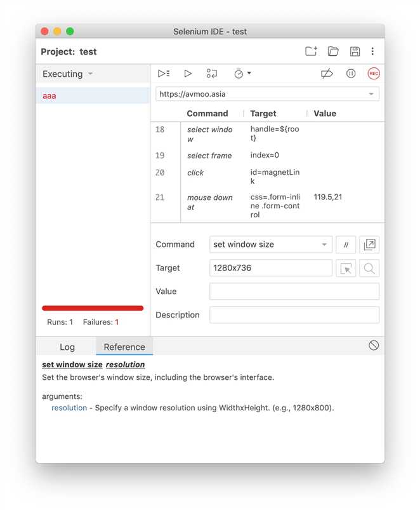This screenshot has width=420, height=510.
Task: Pause on exceptions icon
Action: (351, 74)
